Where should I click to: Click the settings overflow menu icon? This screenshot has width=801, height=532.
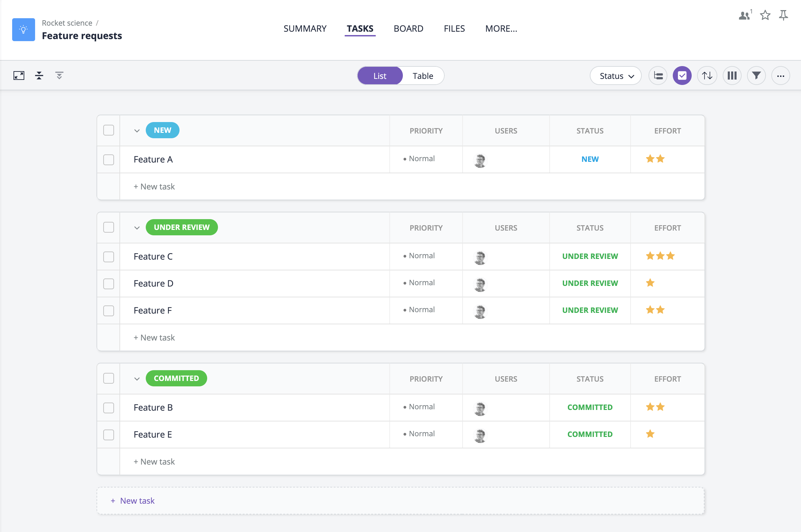point(780,76)
